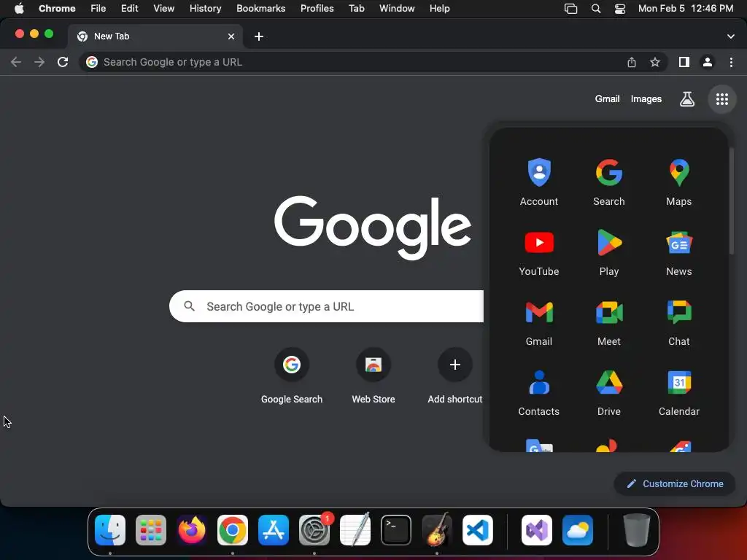The height and width of the screenshot is (560, 747).
Task: Focus the Google search box on page
Action: (326, 306)
